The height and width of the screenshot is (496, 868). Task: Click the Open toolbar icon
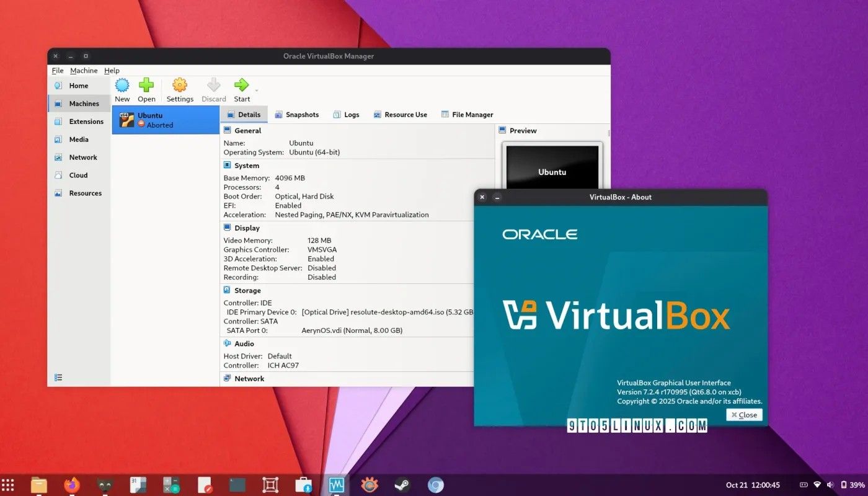(146, 89)
